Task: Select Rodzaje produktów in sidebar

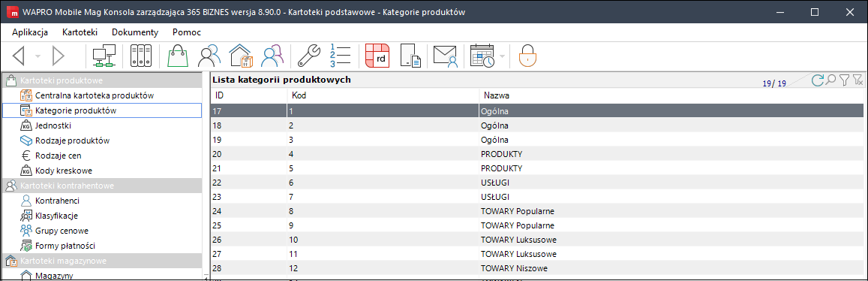Action: pyautogui.click(x=72, y=140)
